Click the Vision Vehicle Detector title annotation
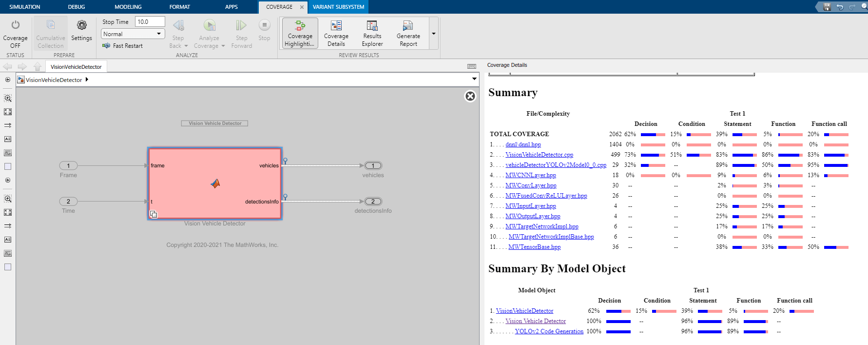 pos(215,123)
